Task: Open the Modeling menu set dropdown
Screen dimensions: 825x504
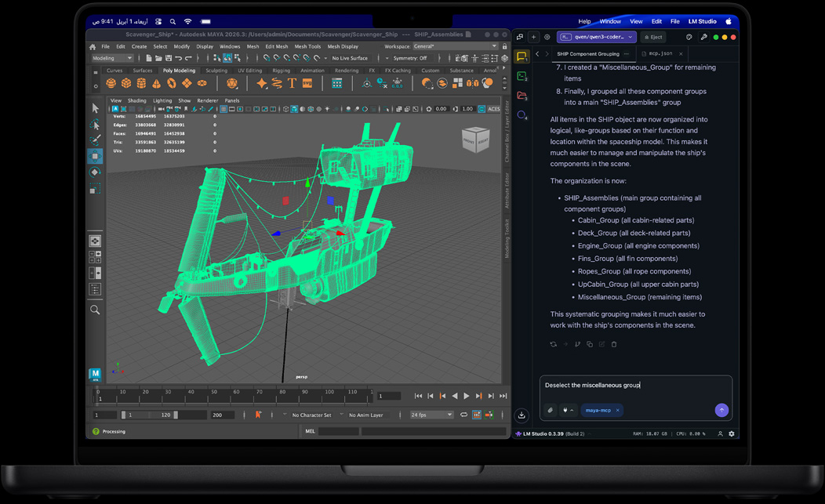Action: [111, 58]
